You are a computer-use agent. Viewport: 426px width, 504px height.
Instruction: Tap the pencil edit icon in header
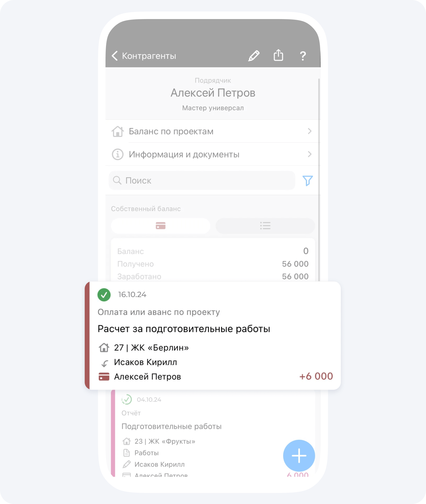254,56
